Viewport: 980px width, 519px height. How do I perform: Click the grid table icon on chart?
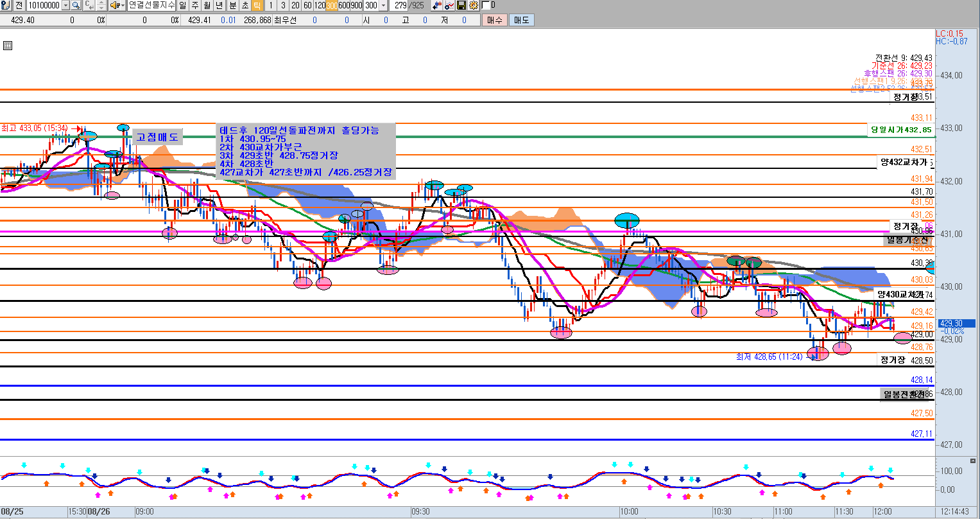click(x=8, y=46)
